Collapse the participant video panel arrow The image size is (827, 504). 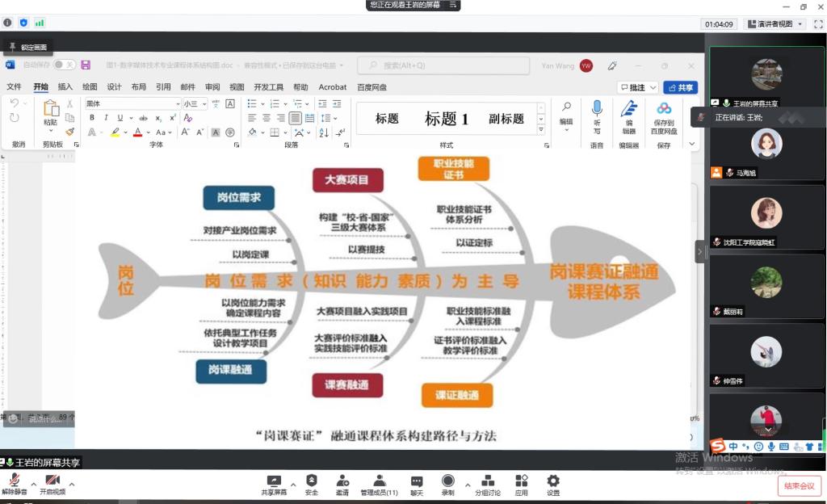[700, 251]
